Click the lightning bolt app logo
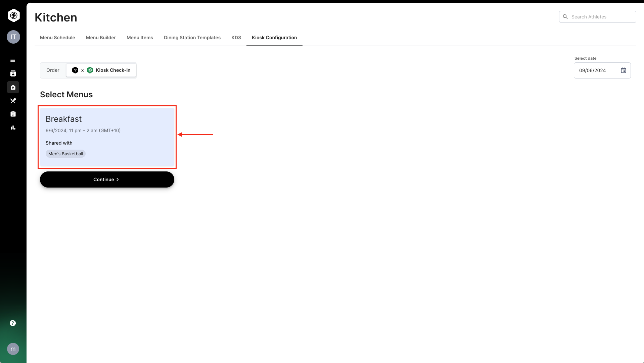The width and height of the screenshot is (644, 363). (13, 15)
